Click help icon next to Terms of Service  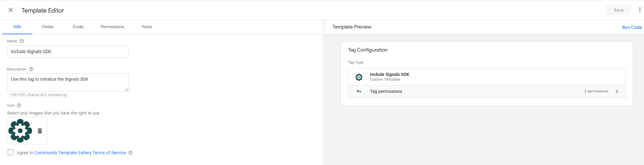pos(130,153)
